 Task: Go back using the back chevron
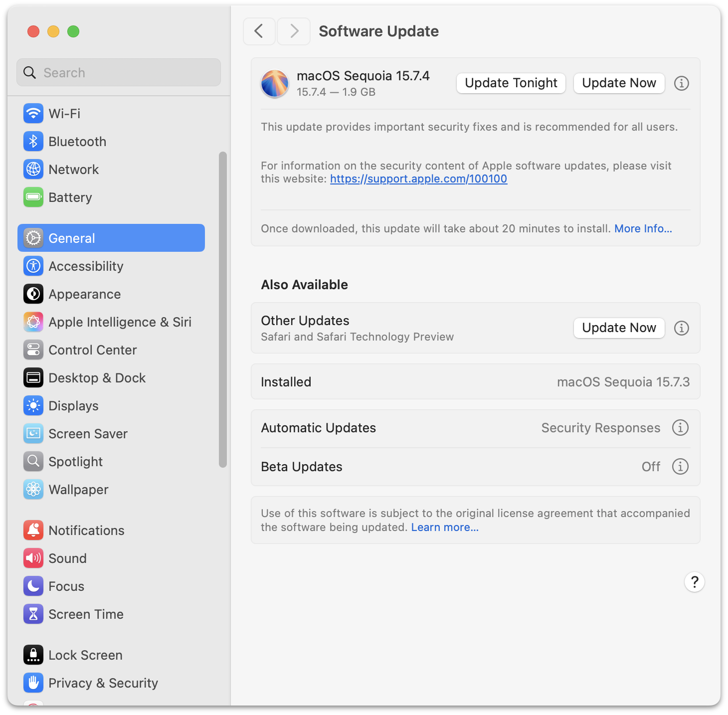(x=259, y=31)
